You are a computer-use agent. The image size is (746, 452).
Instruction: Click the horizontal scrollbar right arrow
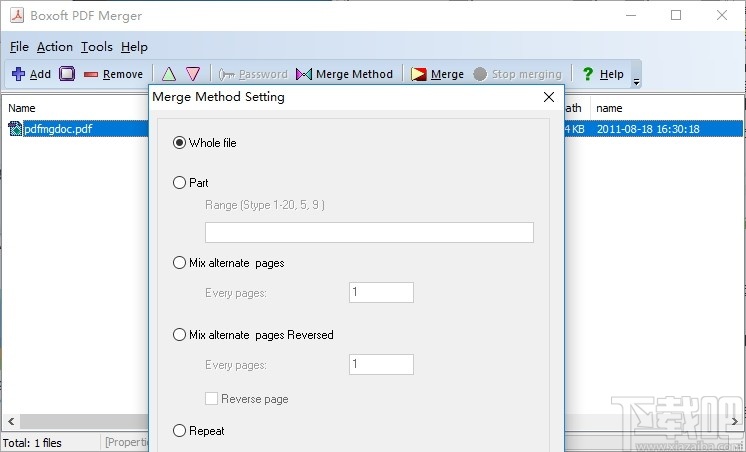(735, 421)
